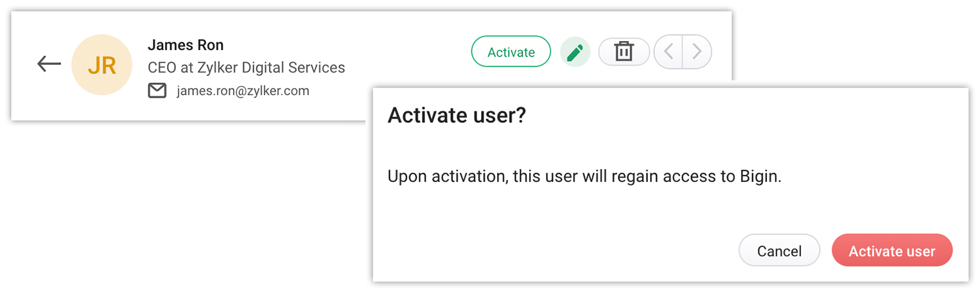Go to previous user with left chevron
980x293 pixels.
[x=669, y=52]
